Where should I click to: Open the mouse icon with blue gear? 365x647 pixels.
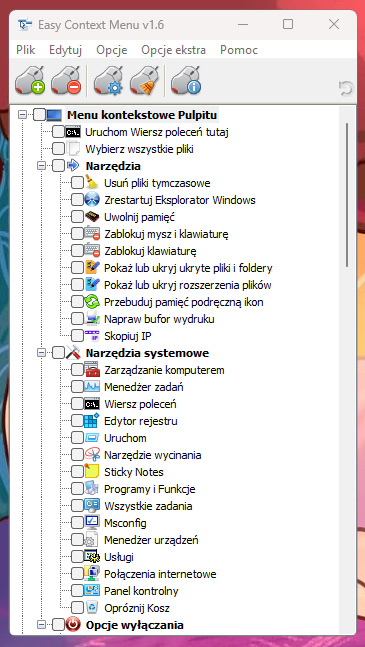pyautogui.click(x=108, y=81)
